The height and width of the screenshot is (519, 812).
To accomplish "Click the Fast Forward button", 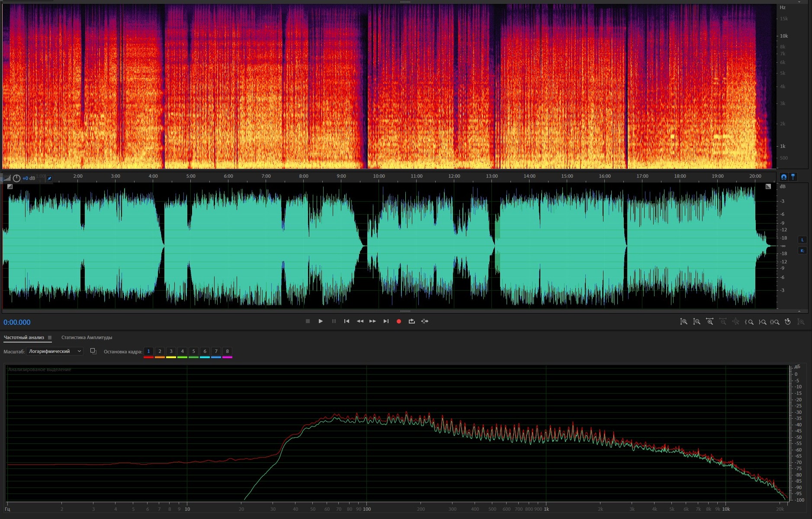I will (x=372, y=321).
